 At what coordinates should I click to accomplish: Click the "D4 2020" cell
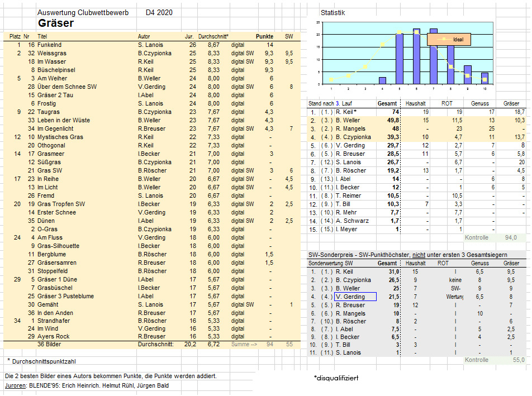pyautogui.click(x=159, y=12)
